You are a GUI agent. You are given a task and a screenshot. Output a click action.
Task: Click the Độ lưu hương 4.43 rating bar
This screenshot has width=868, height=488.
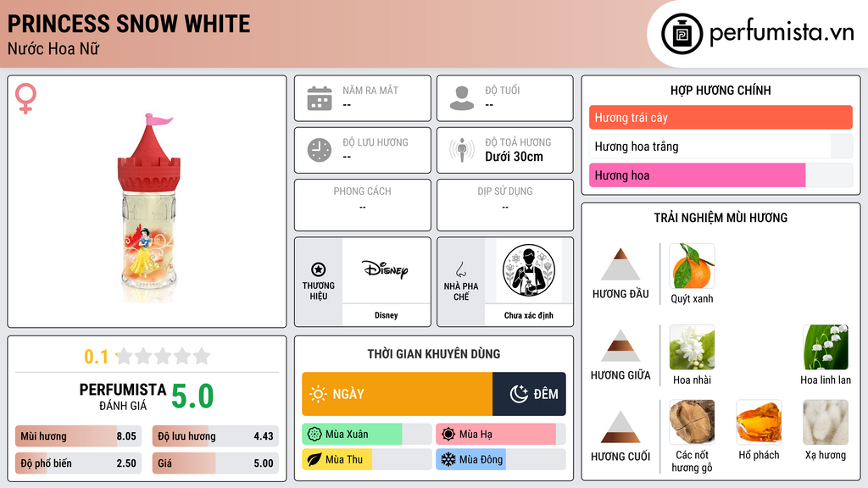(x=216, y=436)
